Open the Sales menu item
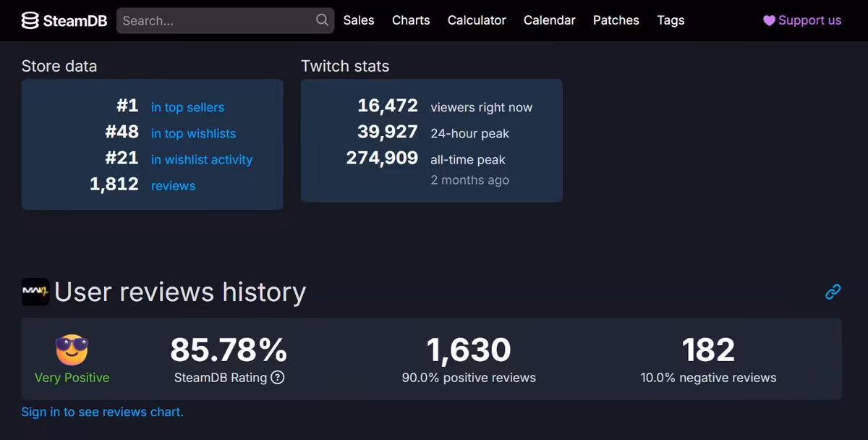The image size is (868, 440). [x=359, y=20]
